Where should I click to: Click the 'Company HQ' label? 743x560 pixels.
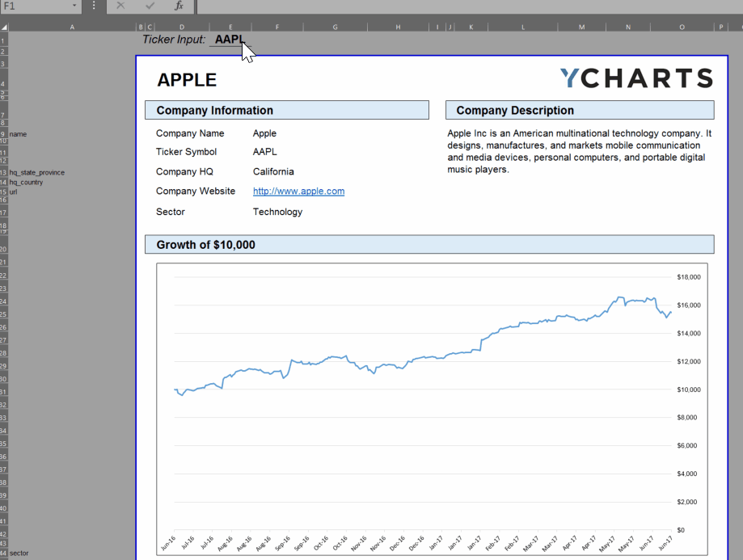(x=184, y=171)
